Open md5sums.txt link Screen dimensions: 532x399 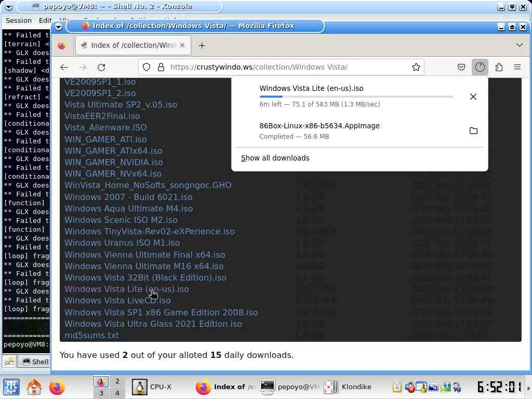point(91,335)
